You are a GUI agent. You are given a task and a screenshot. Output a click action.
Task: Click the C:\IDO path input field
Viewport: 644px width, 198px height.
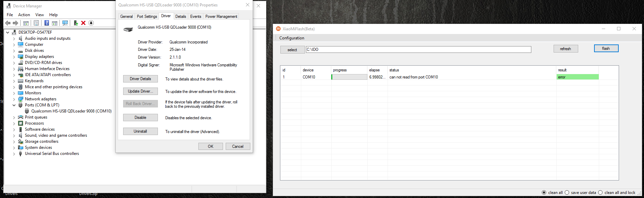pyautogui.click(x=418, y=49)
